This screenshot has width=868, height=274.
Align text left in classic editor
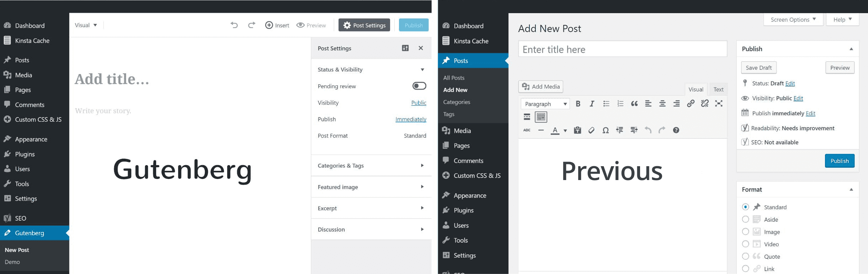(648, 104)
